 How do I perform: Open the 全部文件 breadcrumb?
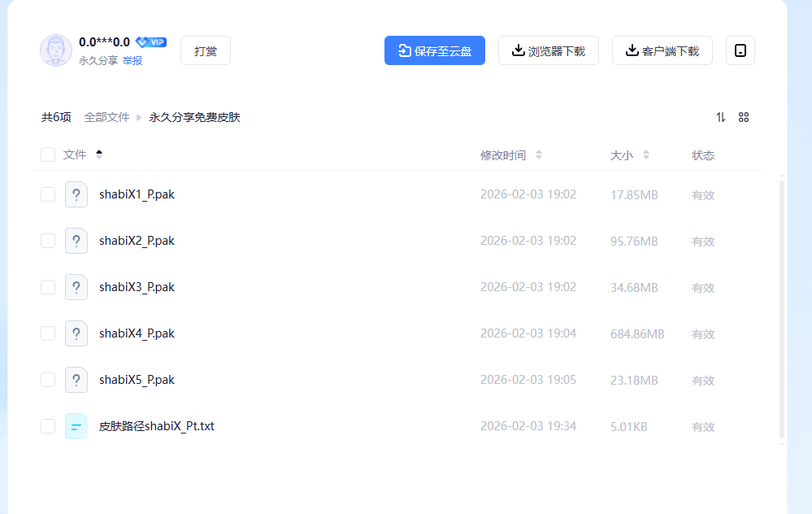(106, 117)
